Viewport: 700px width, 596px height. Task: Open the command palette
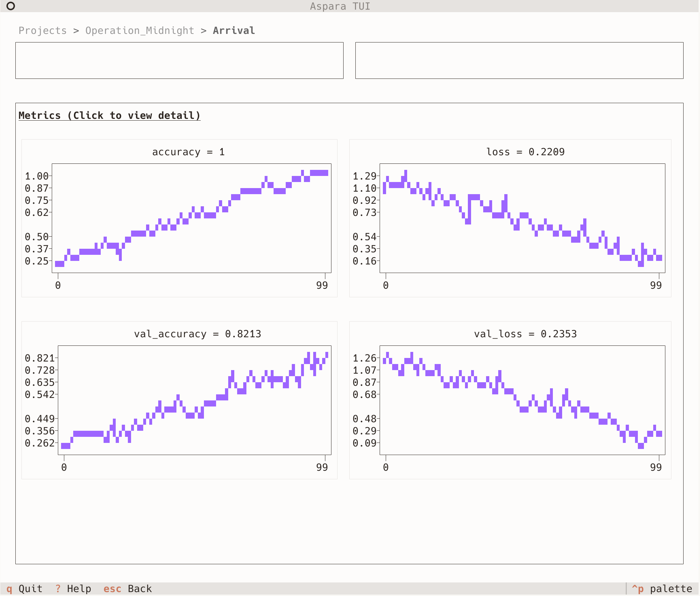pos(662,589)
